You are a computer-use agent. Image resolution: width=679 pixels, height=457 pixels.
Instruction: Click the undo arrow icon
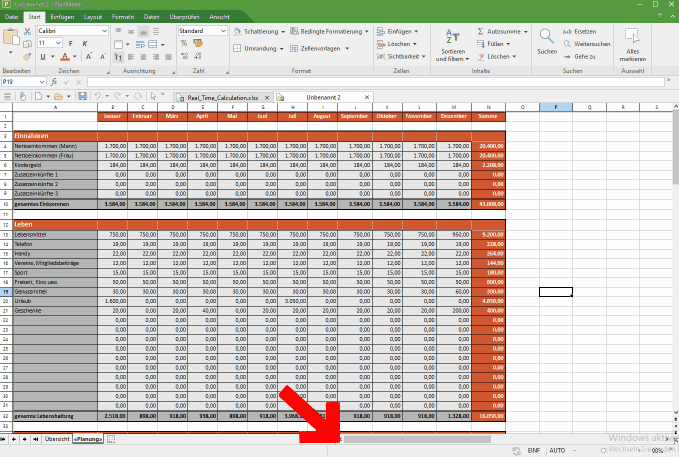coord(97,96)
